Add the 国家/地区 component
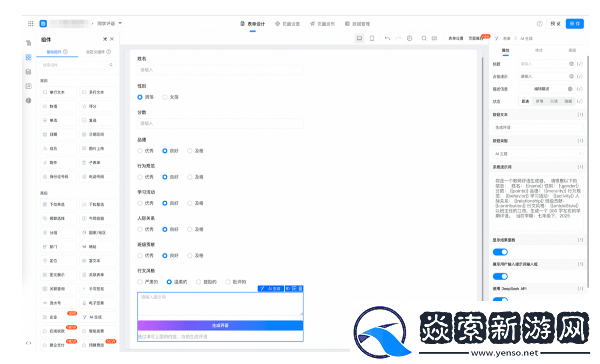The height and width of the screenshot is (364, 600). [98, 233]
